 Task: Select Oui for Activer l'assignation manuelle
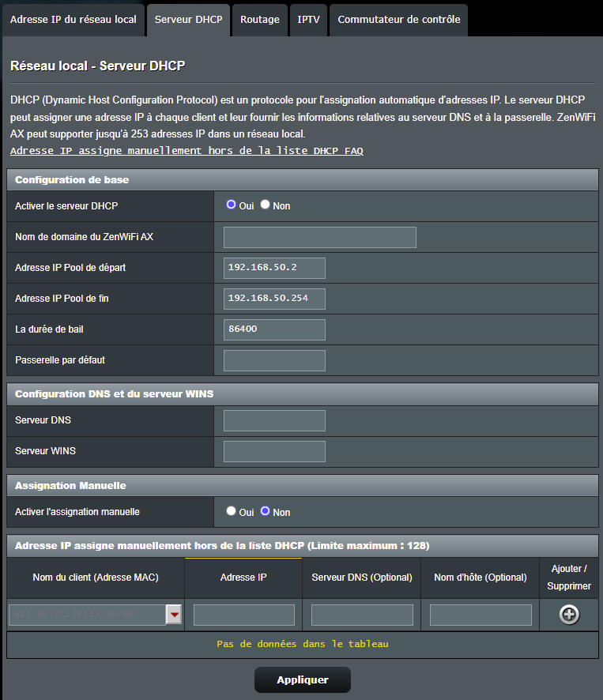[x=231, y=510]
